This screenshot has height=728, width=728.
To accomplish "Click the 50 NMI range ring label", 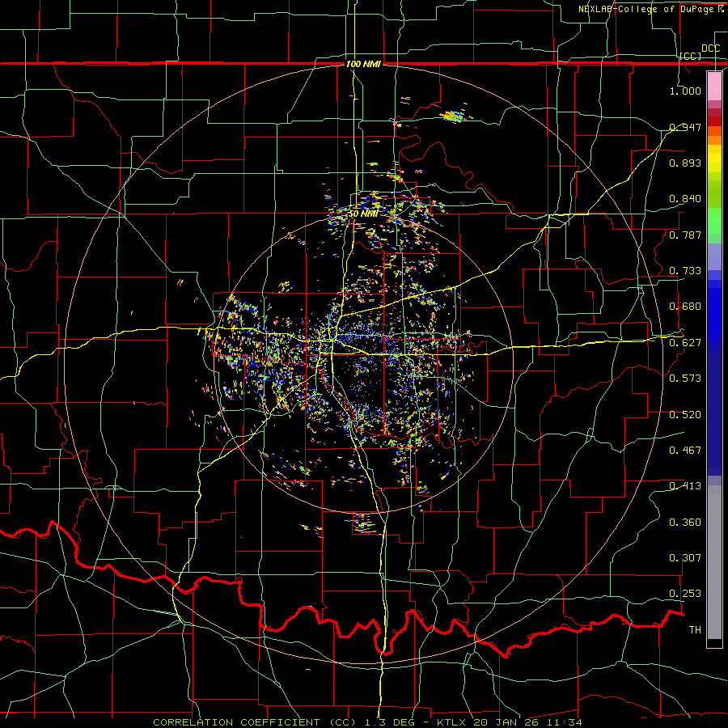I will (363, 214).
